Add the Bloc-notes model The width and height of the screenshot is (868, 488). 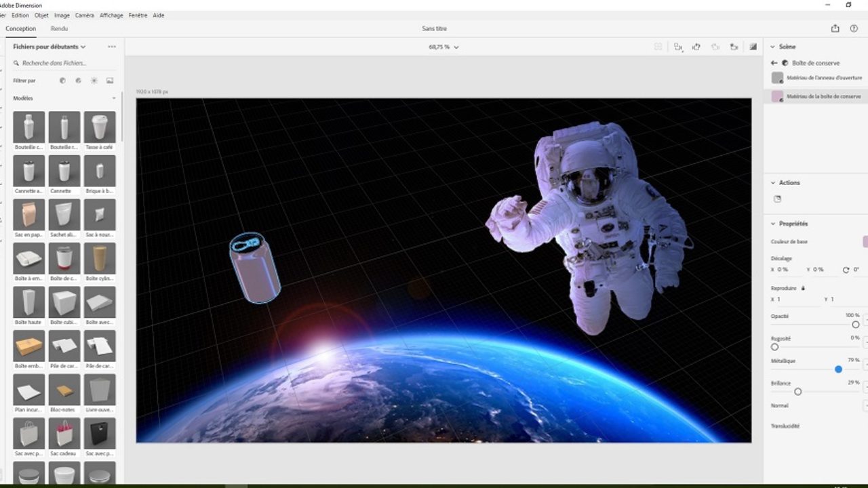click(64, 390)
